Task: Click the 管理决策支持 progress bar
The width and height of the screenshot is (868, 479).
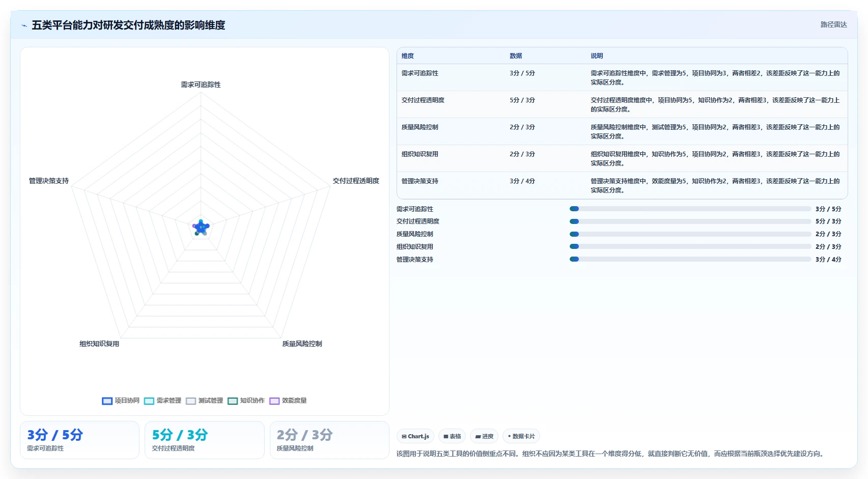Action: coord(690,259)
